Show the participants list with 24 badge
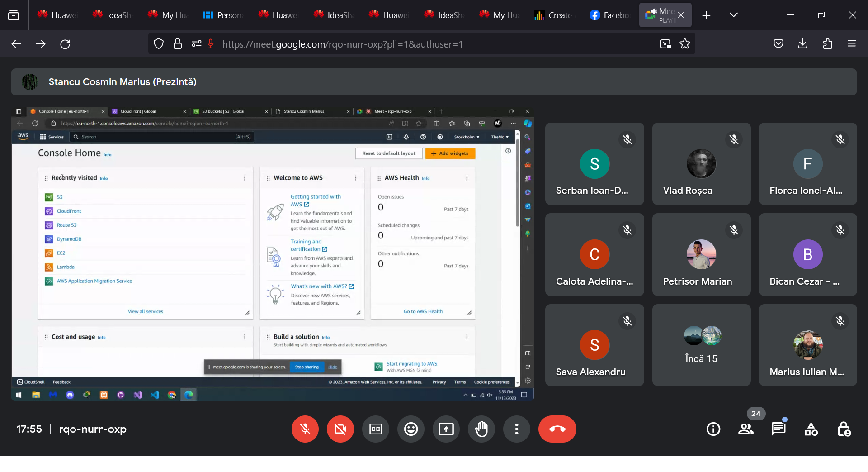Viewport: 868px width, 472px height. pos(746,429)
